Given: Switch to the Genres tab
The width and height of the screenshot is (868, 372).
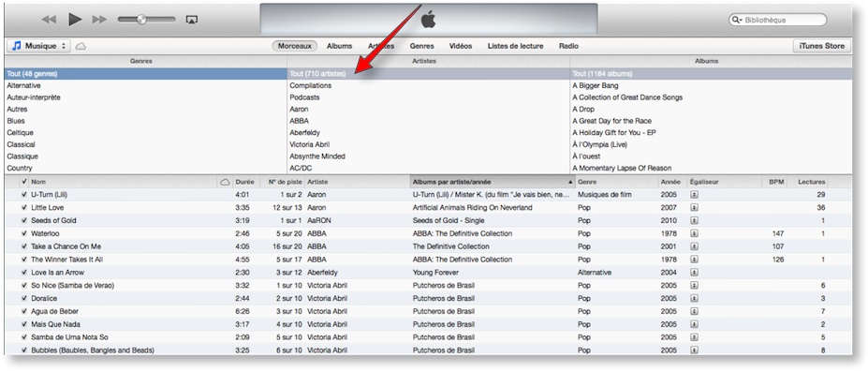Looking at the screenshot, I should pyautogui.click(x=421, y=46).
